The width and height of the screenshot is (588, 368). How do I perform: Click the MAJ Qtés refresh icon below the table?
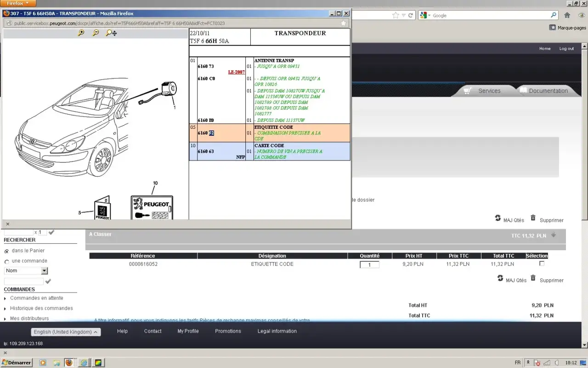500,278
